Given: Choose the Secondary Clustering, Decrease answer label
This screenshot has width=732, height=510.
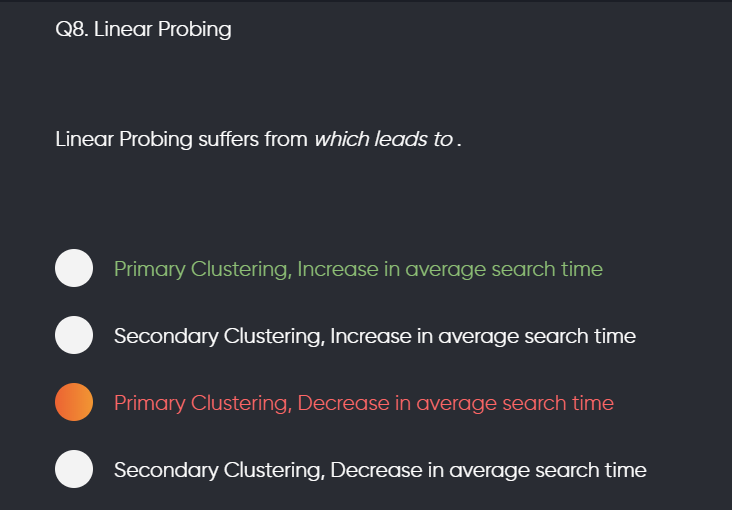Looking at the screenshot, I should coord(380,470).
